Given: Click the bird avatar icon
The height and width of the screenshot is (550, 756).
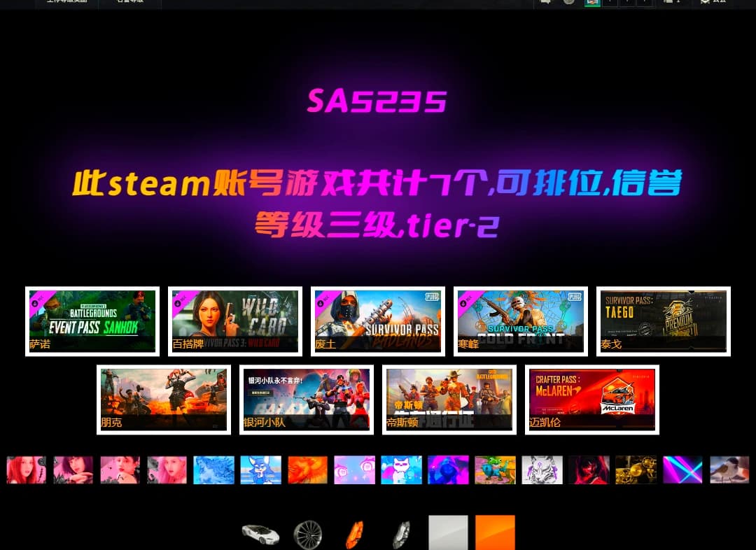Looking at the screenshot, I should [x=729, y=470].
